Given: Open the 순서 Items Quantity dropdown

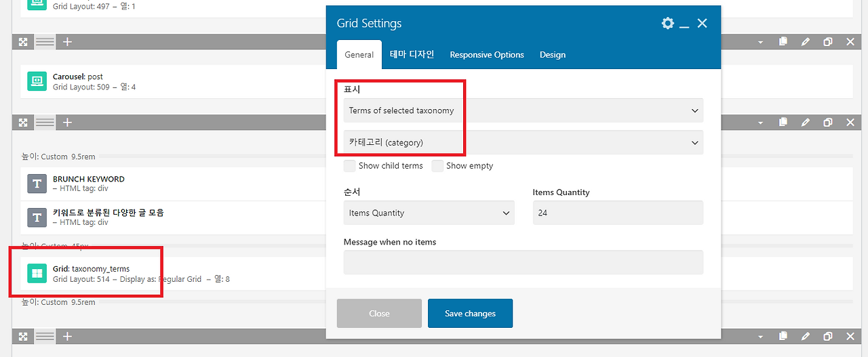Looking at the screenshot, I should [x=429, y=213].
